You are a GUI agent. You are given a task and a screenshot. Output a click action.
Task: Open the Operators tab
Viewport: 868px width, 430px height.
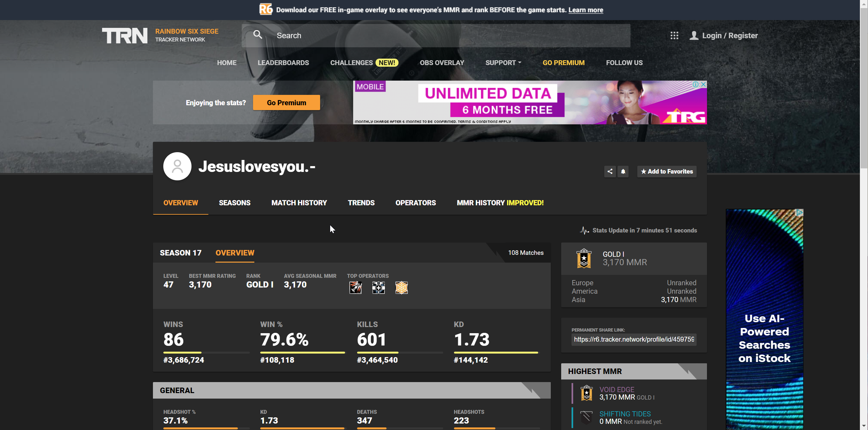(415, 203)
